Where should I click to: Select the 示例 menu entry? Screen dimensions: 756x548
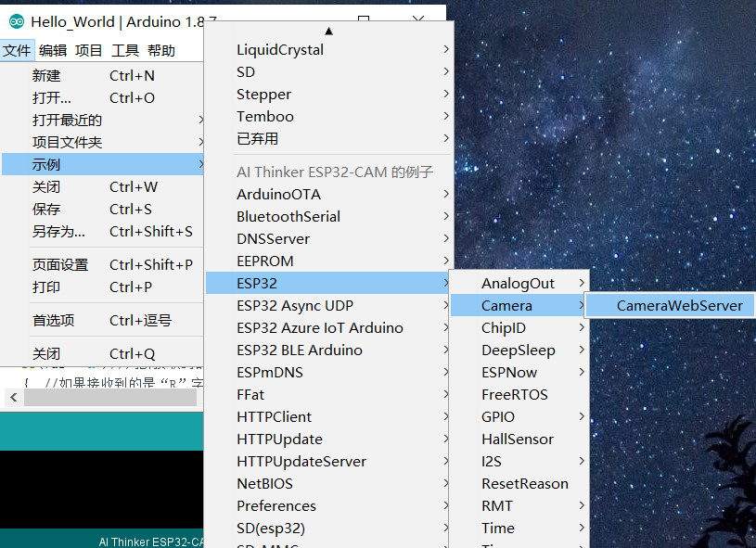pyautogui.click(x=102, y=164)
